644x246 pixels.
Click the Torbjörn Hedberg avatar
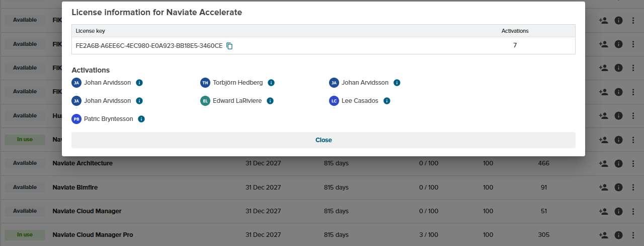click(x=205, y=83)
